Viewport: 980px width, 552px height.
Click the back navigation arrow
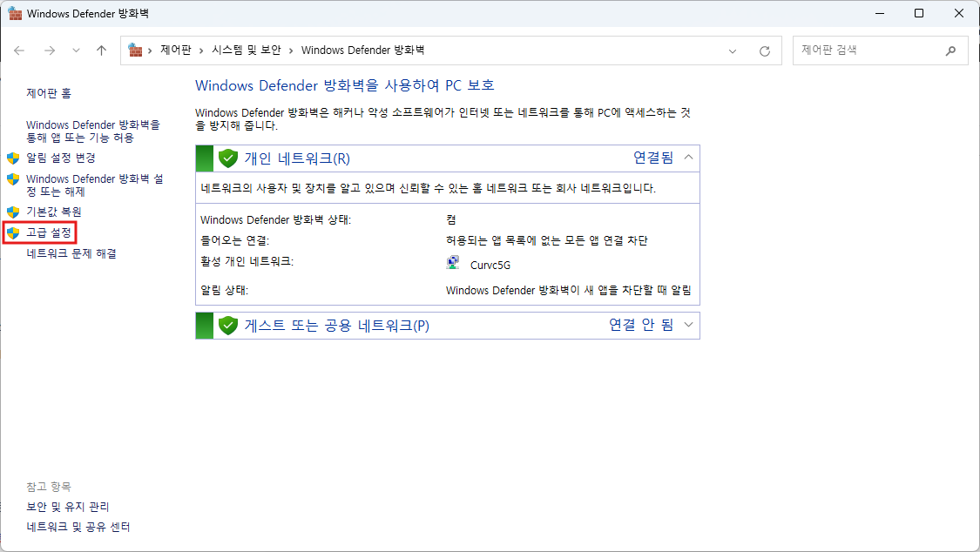tap(19, 50)
